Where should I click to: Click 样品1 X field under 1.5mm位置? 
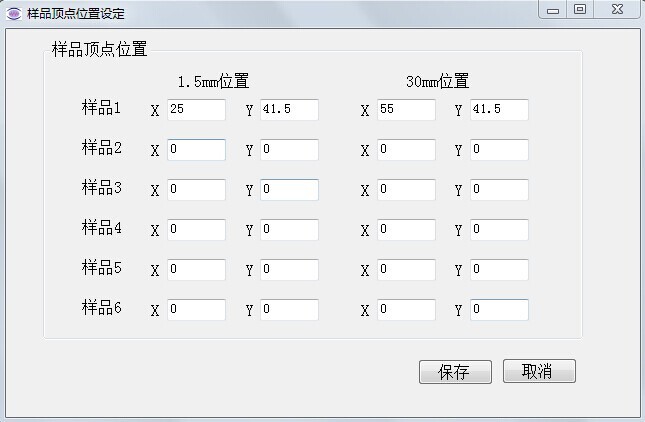click(x=196, y=109)
